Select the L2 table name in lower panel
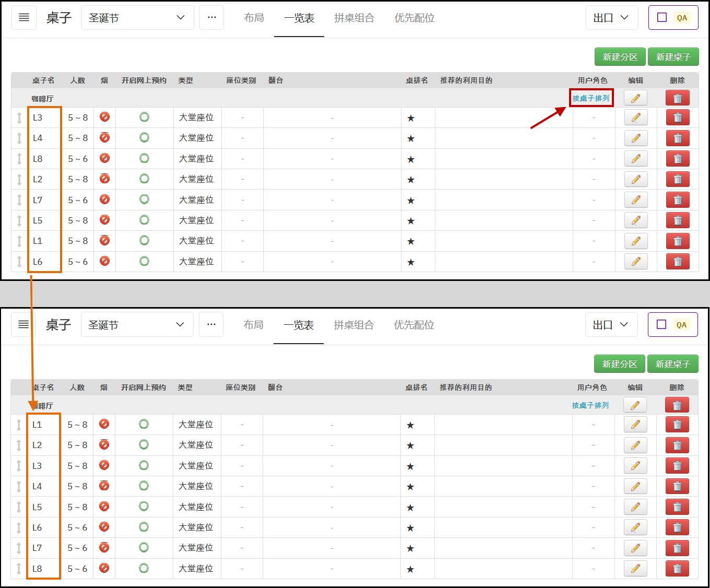Image resolution: width=710 pixels, height=588 pixels. coord(37,445)
